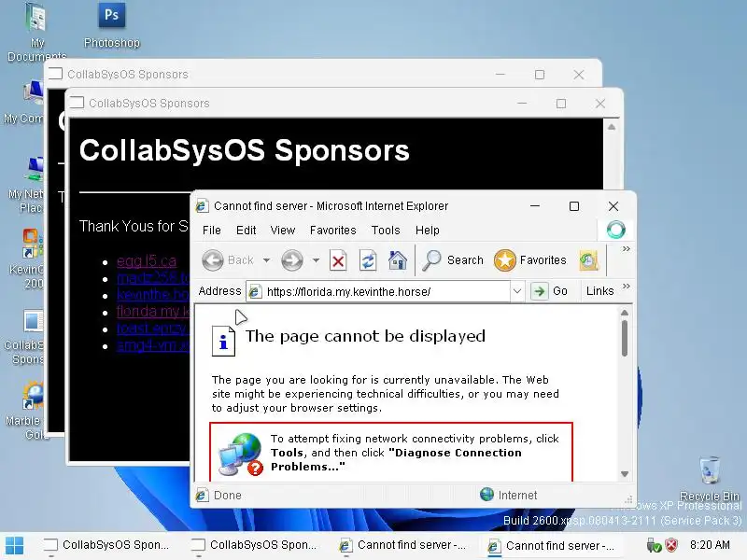This screenshot has width=747, height=560.
Task: Click scroll up arrow in front Sponsors window
Action: pyautogui.click(x=612, y=127)
